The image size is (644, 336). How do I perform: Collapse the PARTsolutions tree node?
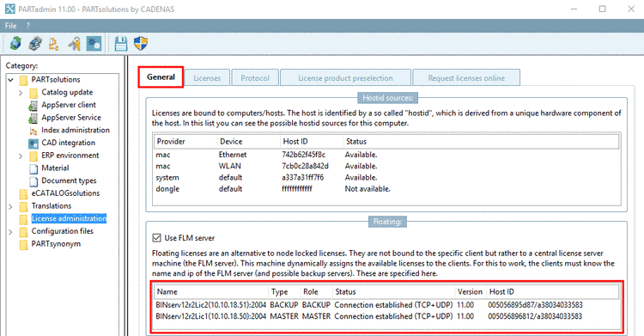point(10,80)
